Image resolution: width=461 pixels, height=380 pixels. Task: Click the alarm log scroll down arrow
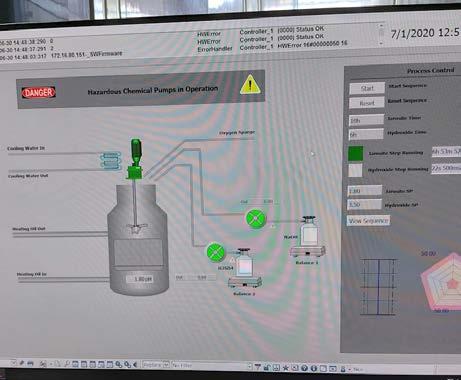381,43
